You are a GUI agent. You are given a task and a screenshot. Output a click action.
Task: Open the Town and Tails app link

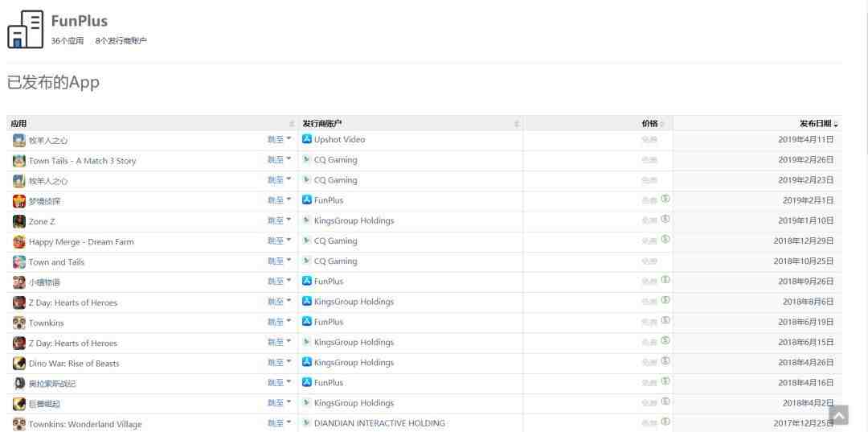pyautogui.click(x=56, y=262)
